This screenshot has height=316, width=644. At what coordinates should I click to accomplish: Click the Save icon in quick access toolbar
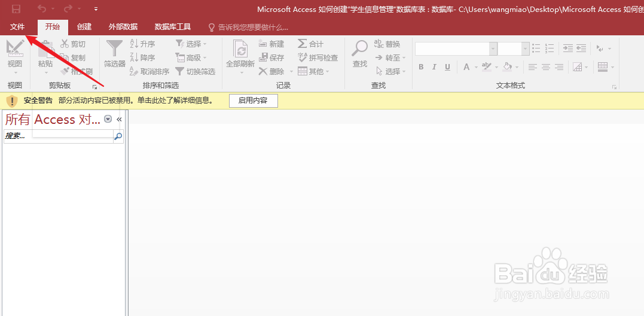pos(16,8)
